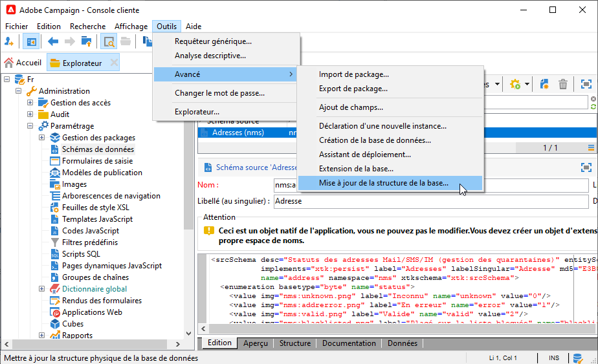This screenshot has width=598, height=364.
Task: Click the delete trash can icon
Action: point(563,84)
